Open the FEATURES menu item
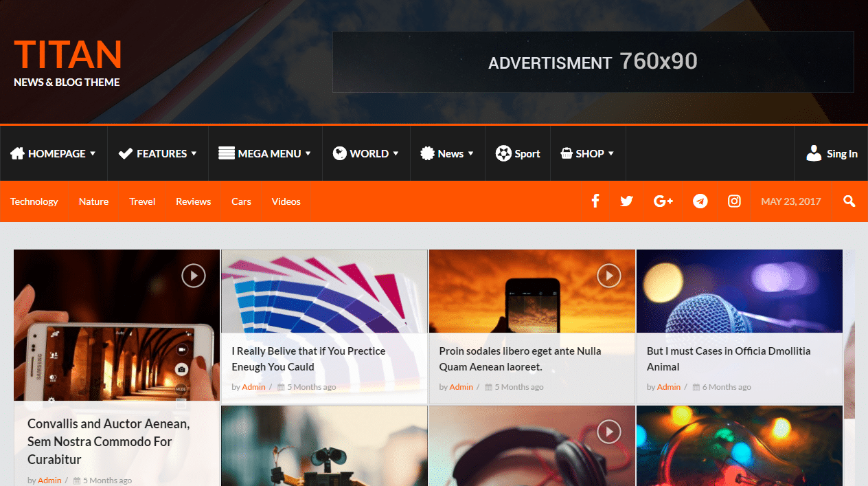 pyautogui.click(x=158, y=153)
